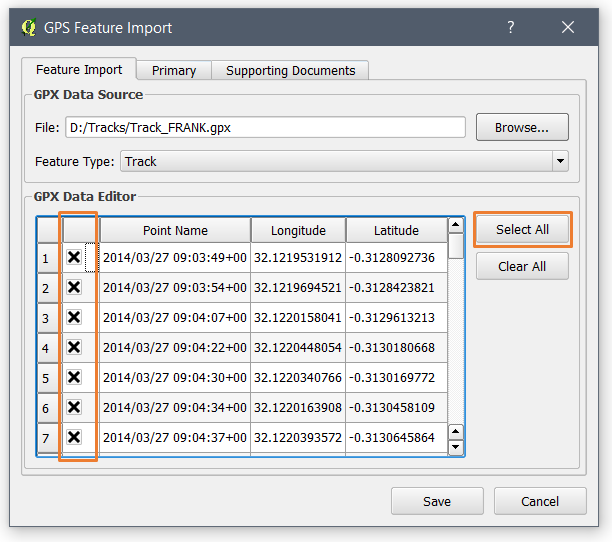Toggle the checkbox for point row 7
Viewport: 612px width, 542px height.
click(x=74, y=437)
